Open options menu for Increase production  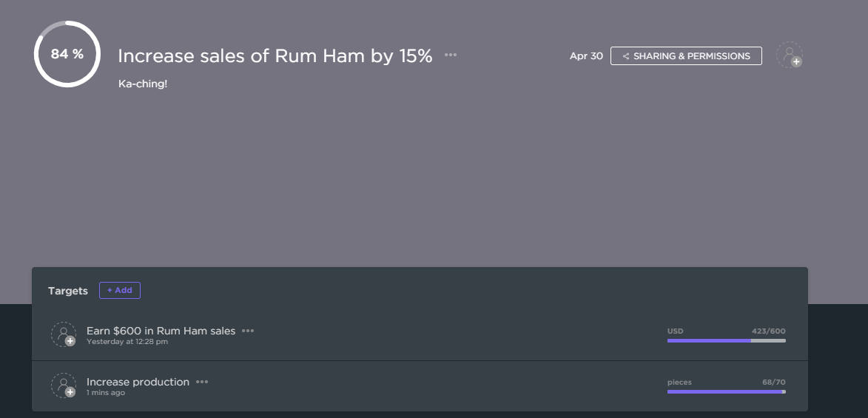point(202,382)
